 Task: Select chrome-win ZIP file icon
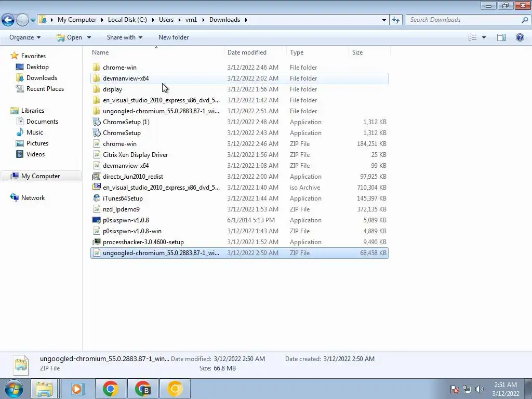pyautogui.click(x=97, y=143)
